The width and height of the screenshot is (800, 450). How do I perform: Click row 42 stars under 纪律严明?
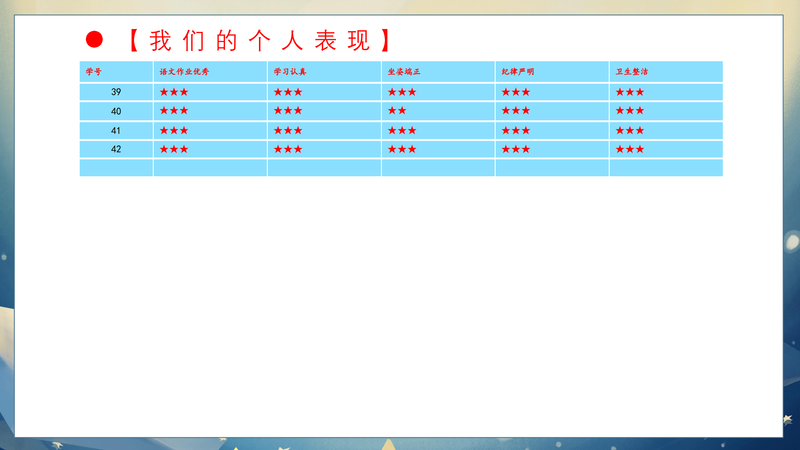click(x=516, y=149)
